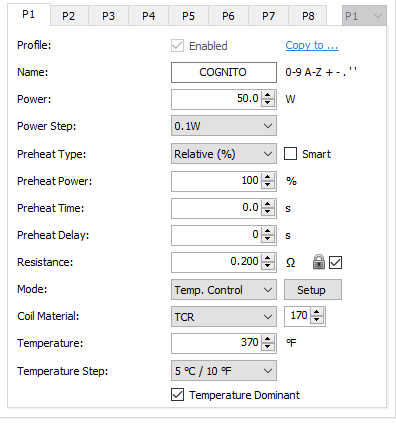The height and width of the screenshot is (424, 396).
Task: Increase the TCR value 170 spinner
Action: click(x=317, y=312)
